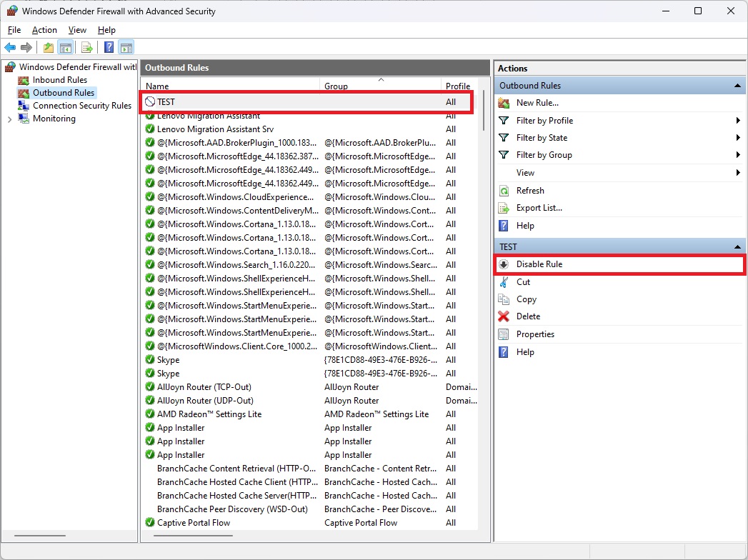The height and width of the screenshot is (560, 748).
Task: Sort by the Group column header
Action: click(380, 86)
